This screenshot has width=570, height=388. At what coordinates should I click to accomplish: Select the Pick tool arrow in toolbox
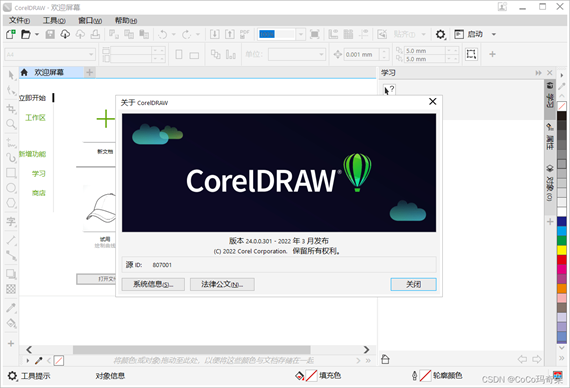11,75
